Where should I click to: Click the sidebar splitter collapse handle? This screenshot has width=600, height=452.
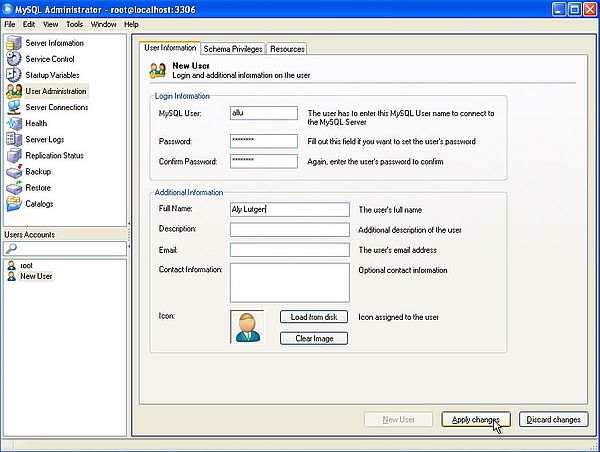(x=129, y=235)
